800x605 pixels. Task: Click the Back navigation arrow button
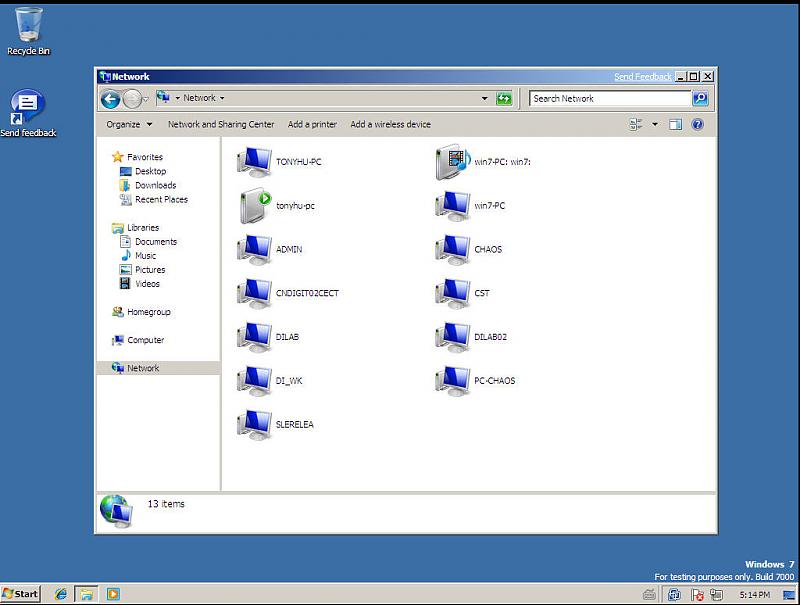coord(111,99)
